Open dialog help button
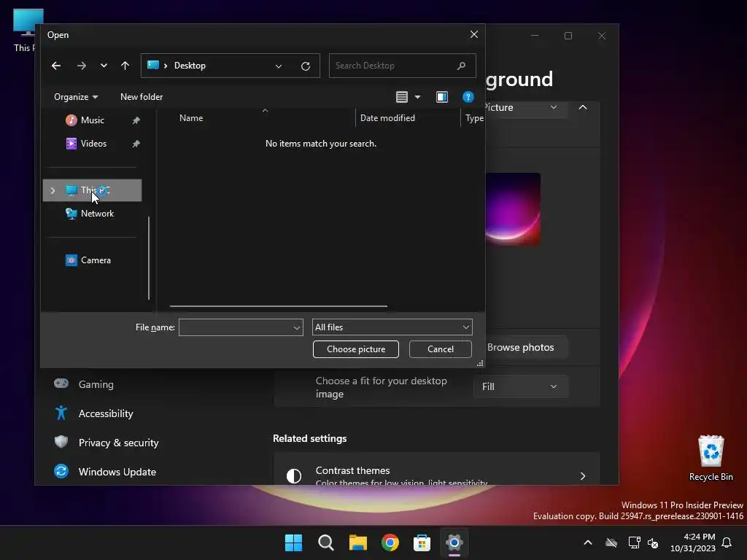This screenshot has height=560, width=747. [468, 97]
